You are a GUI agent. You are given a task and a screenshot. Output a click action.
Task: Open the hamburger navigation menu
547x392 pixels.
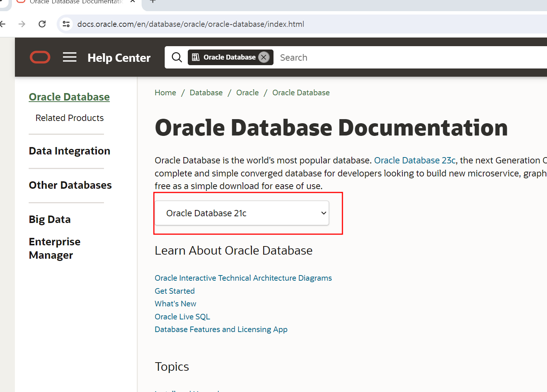coord(70,57)
